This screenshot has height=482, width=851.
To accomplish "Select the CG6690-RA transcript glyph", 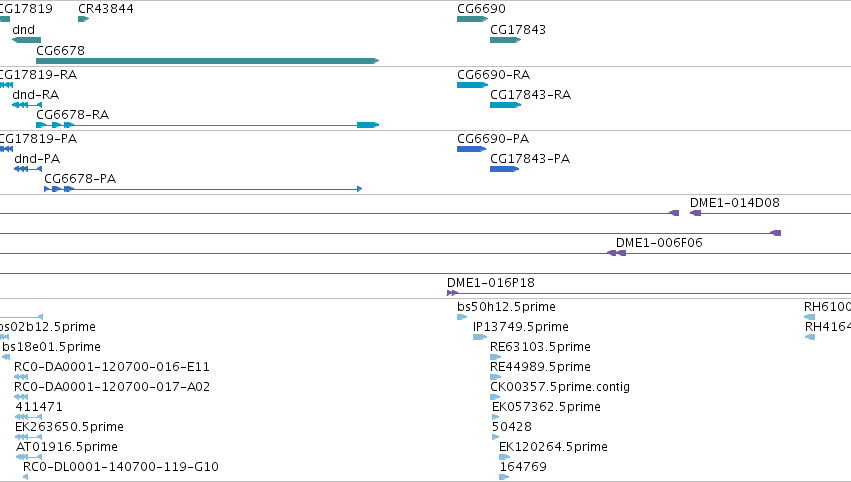I will [x=472, y=85].
